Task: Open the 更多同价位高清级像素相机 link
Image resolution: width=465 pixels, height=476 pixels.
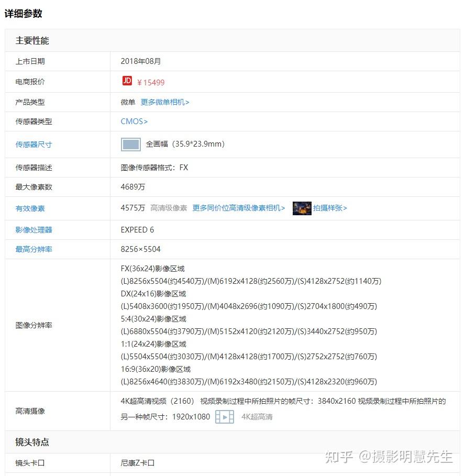Action: click(x=238, y=208)
